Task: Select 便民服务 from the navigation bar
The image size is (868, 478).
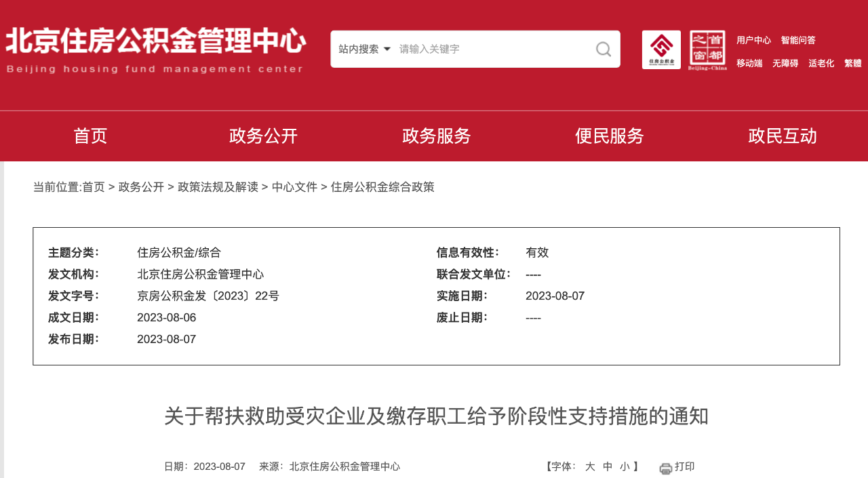Action: coord(609,136)
